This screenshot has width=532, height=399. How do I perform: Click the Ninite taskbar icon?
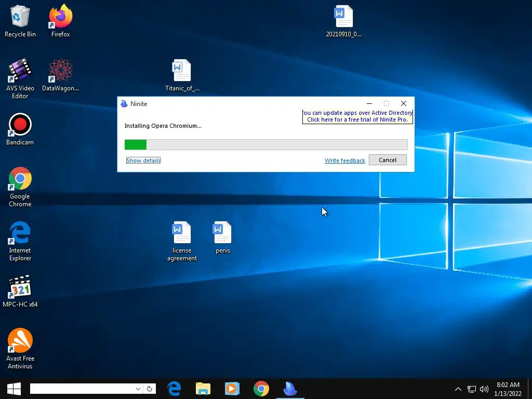290,389
